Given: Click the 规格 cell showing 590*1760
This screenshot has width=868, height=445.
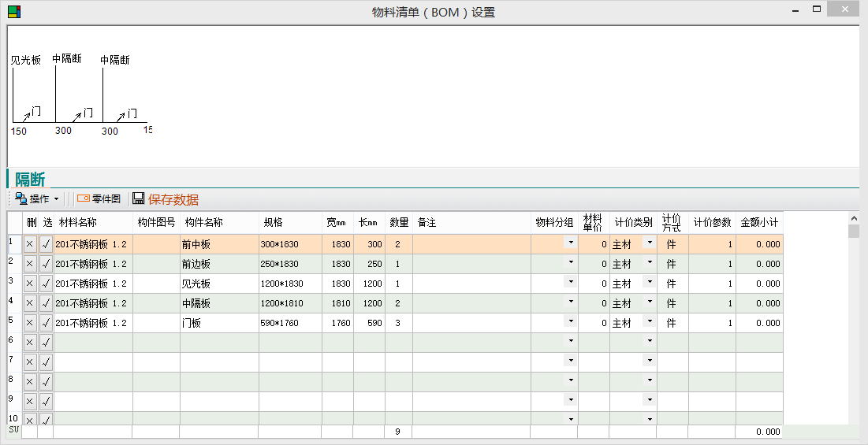Looking at the screenshot, I should 289,323.
